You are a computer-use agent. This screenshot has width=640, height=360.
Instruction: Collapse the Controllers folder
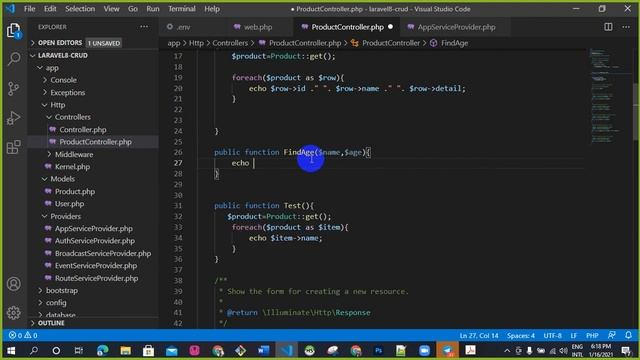click(93, 117)
